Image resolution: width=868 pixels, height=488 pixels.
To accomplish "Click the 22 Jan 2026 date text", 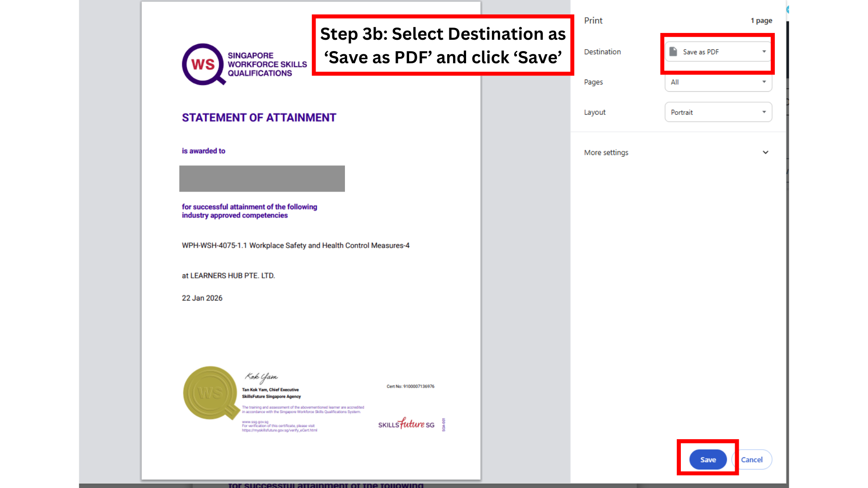I will 202,298.
